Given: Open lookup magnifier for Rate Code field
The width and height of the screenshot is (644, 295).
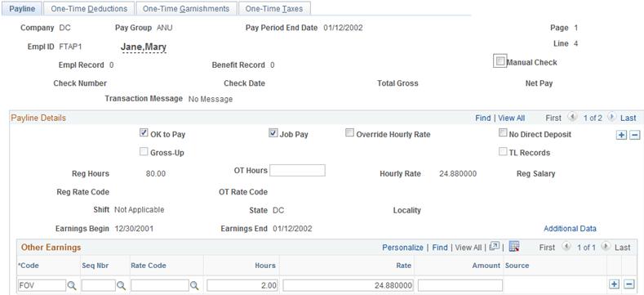Looking at the screenshot, I should 195,285.
